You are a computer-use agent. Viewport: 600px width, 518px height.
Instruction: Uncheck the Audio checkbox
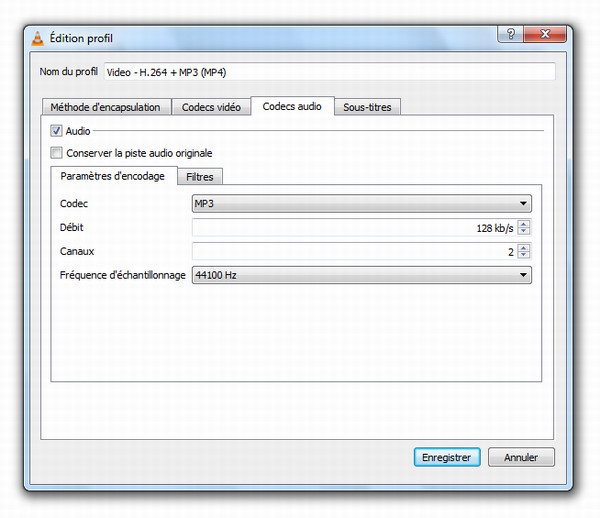tap(56, 131)
